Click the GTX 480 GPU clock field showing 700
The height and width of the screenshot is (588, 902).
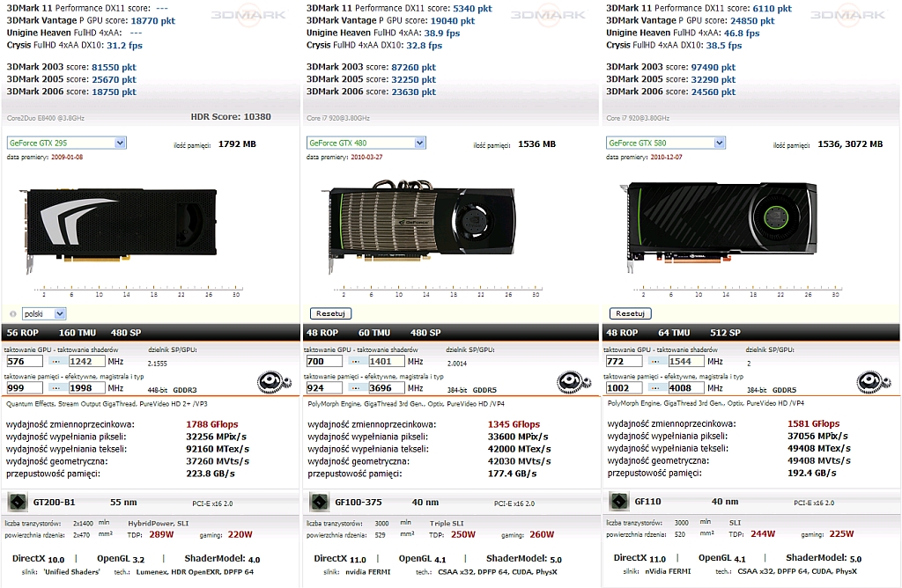pos(325,361)
